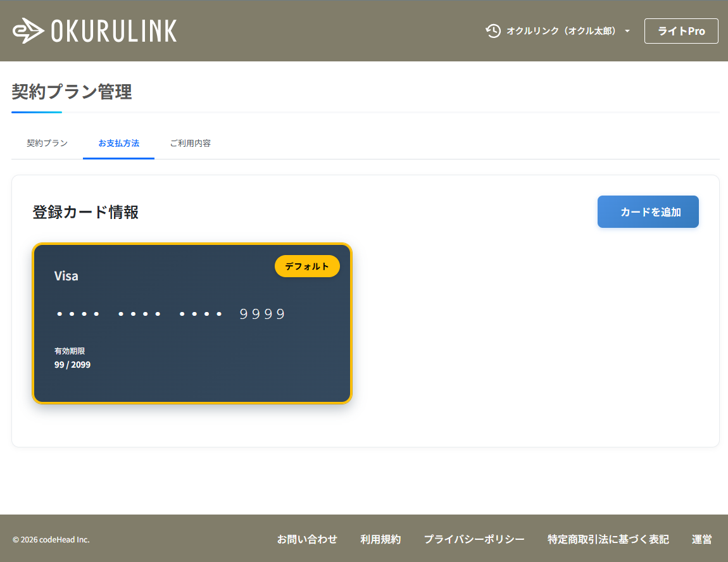Open the オクルリンク（オクル太郎） account menu
Screen dimensions: 728x562
point(561,31)
